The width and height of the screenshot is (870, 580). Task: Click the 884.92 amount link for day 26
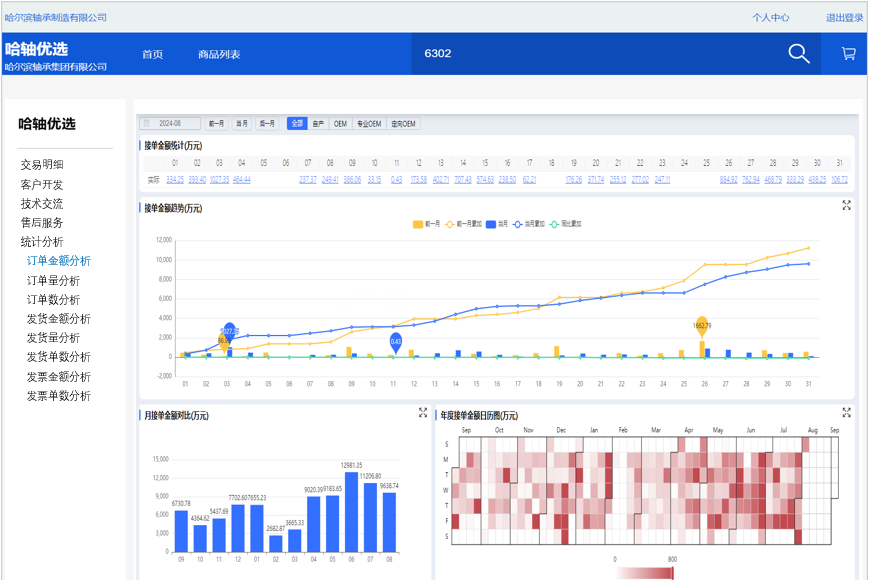tap(729, 179)
